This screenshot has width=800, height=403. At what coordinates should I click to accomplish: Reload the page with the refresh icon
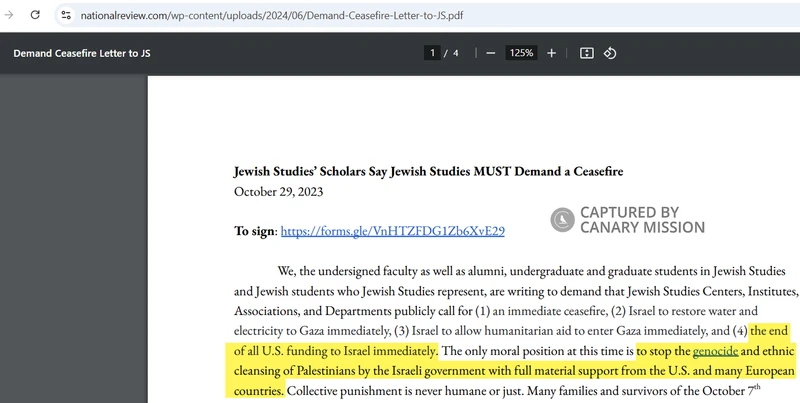[x=35, y=15]
